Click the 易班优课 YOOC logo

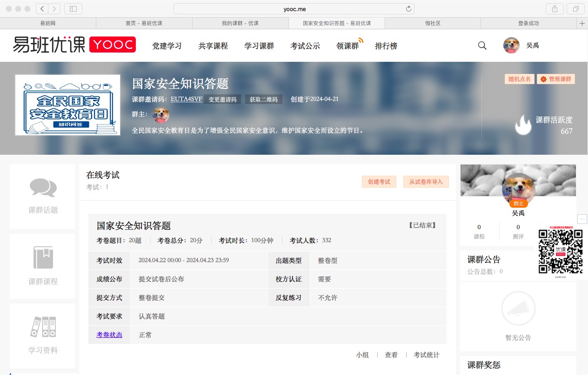point(74,45)
